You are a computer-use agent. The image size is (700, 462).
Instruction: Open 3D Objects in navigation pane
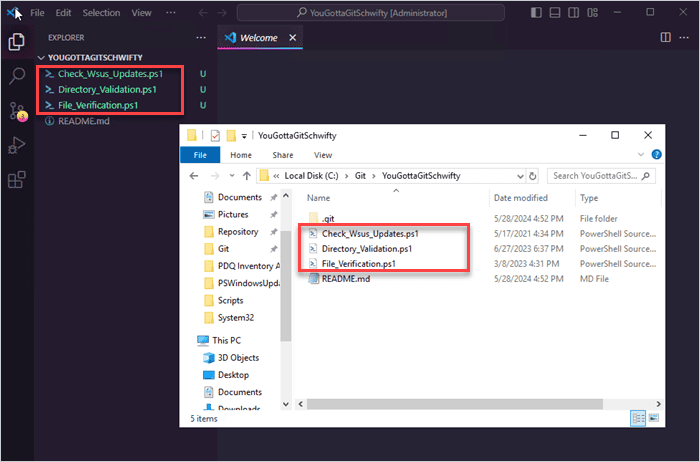[238, 358]
